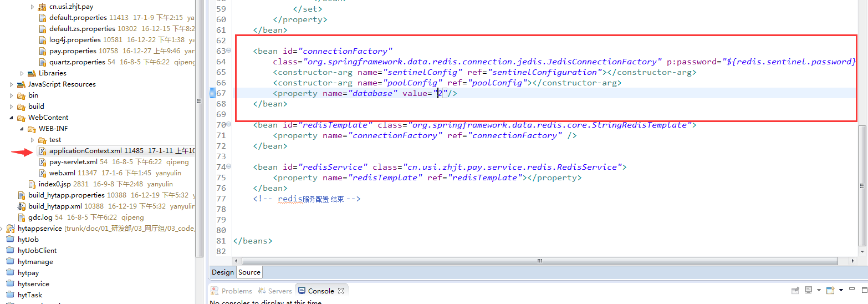
Task: Fold the redisService bean at line 74
Action: [229, 167]
